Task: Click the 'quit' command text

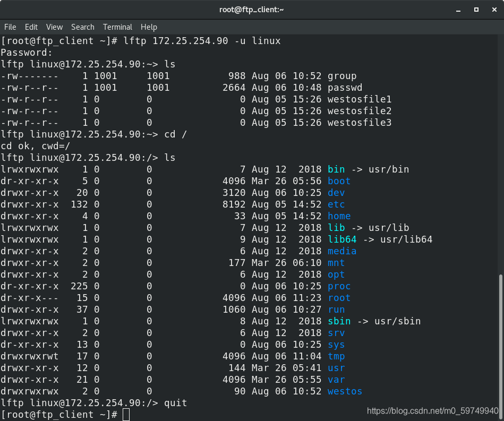Action: 175,402
